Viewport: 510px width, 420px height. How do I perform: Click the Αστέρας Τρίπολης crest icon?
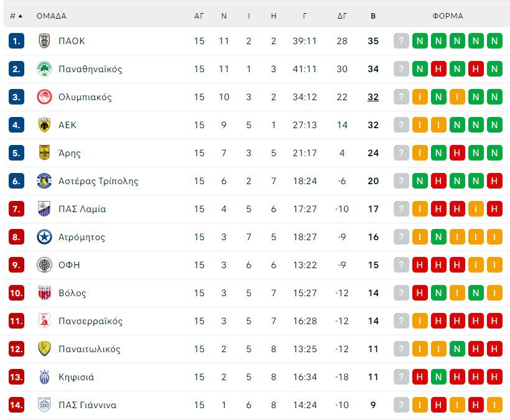[44, 181]
